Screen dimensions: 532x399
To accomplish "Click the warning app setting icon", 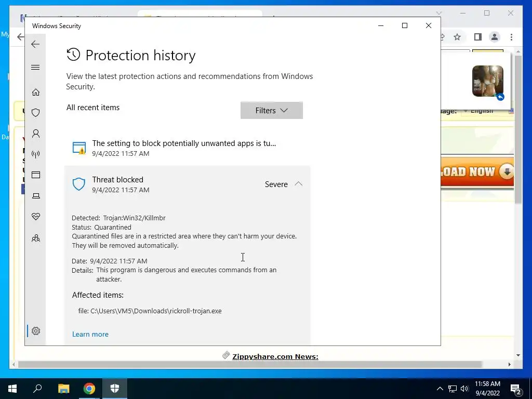I will pyautogui.click(x=79, y=148).
